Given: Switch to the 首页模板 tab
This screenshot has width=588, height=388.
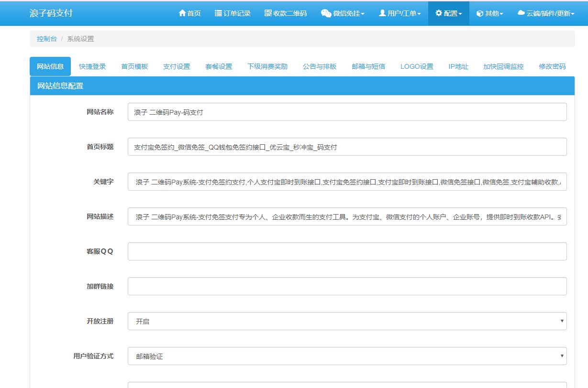Looking at the screenshot, I should pos(134,66).
